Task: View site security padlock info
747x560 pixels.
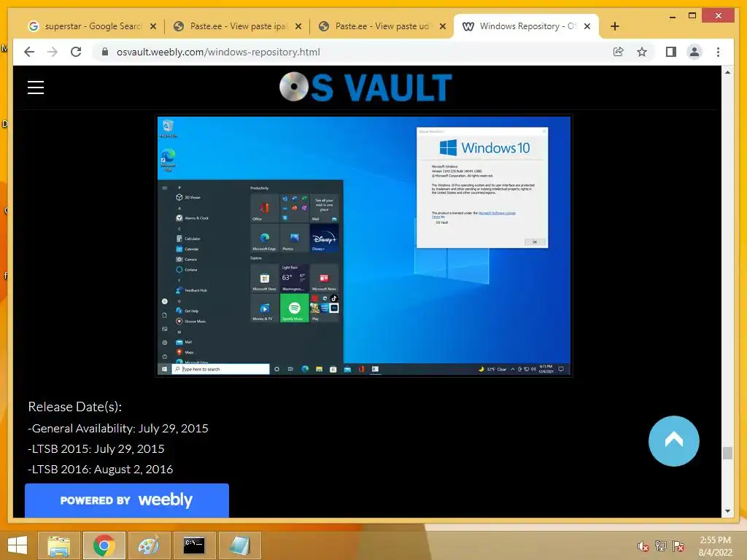Action: (x=105, y=52)
